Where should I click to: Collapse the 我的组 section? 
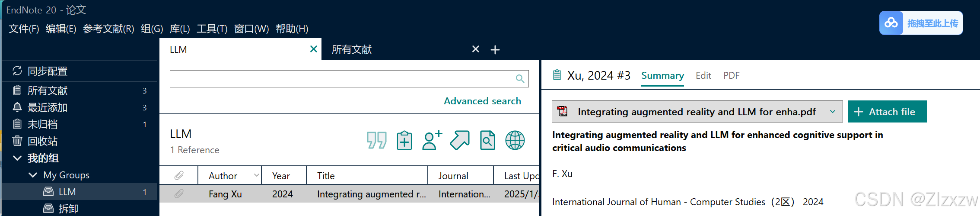click(17, 158)
